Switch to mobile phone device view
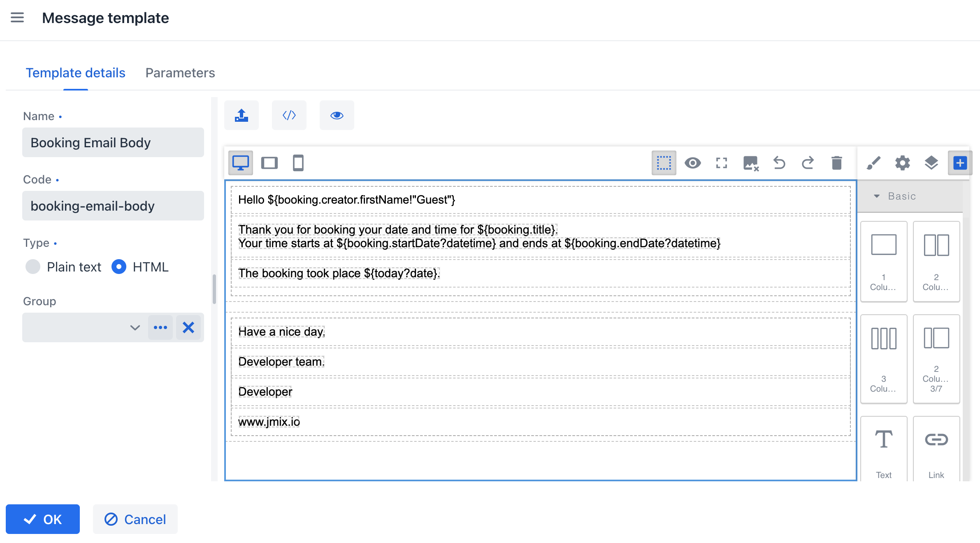 click(298, 163)
